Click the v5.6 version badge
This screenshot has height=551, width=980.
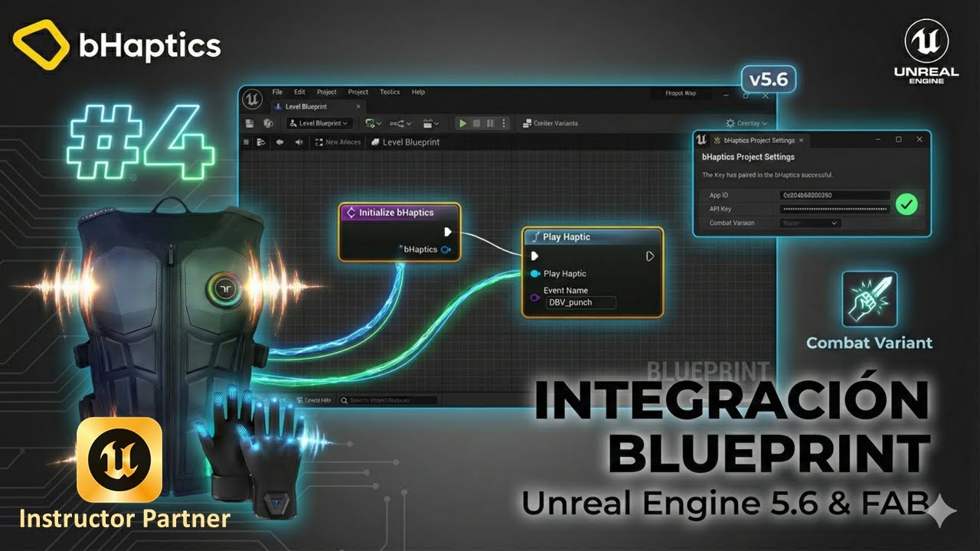tap(769, 80)
